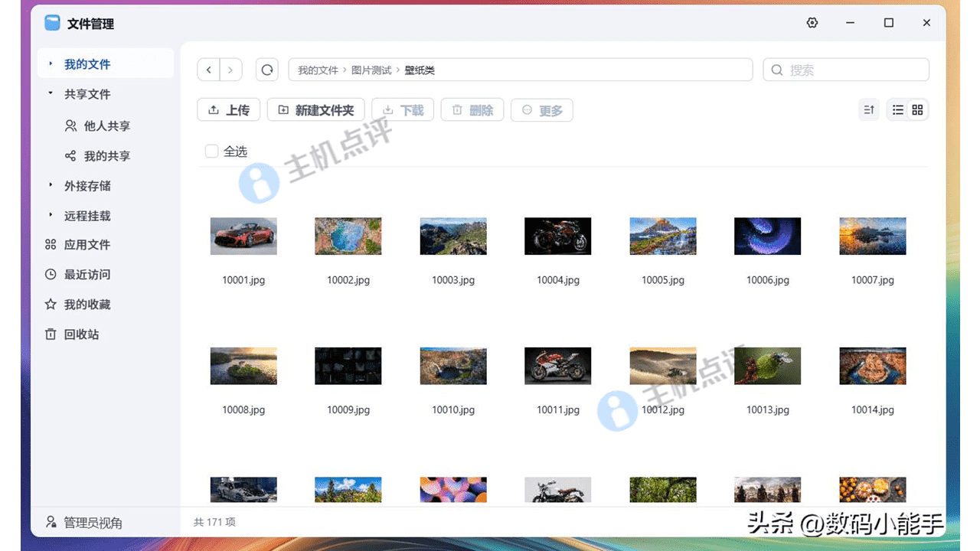
Task: Open the settings gear in title bar
Action: pyautogui.click(x=812, y=23)
